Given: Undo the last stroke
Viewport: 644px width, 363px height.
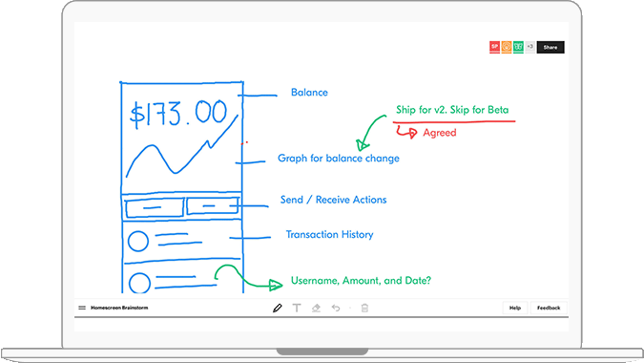Looking at the screenshot, I should [x=336, y=308].
